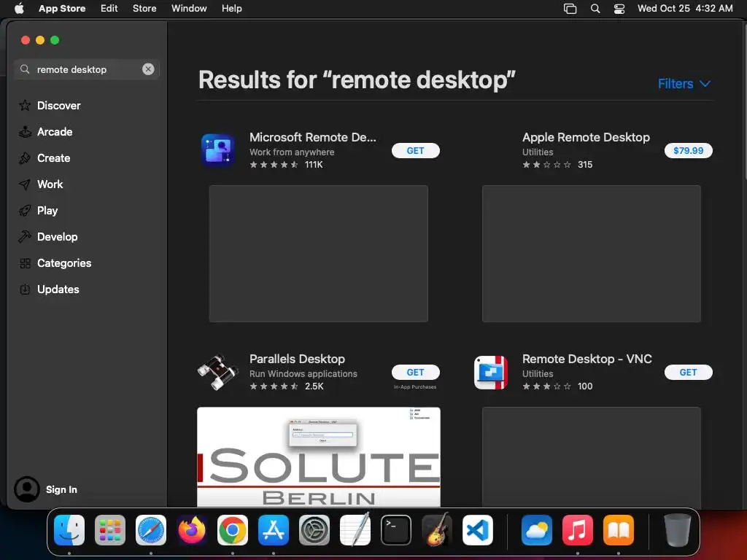Screen dimensions: 747x560
Task: Open Control Center in the menu bar
Action: (x=619, y=9)
